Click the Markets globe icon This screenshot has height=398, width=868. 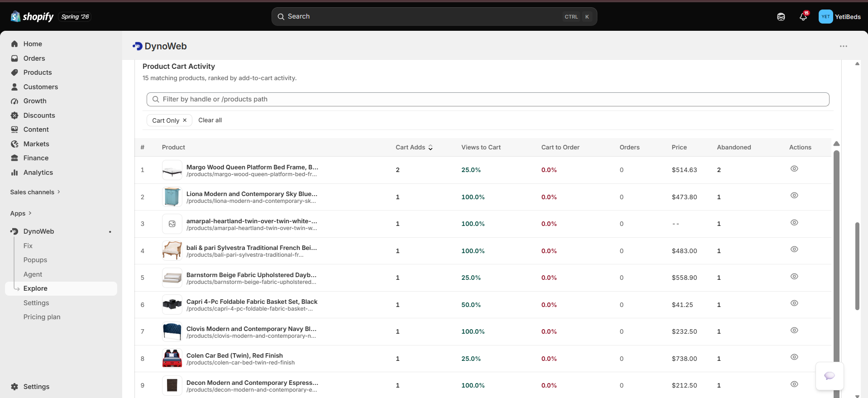tap(14, 144)
